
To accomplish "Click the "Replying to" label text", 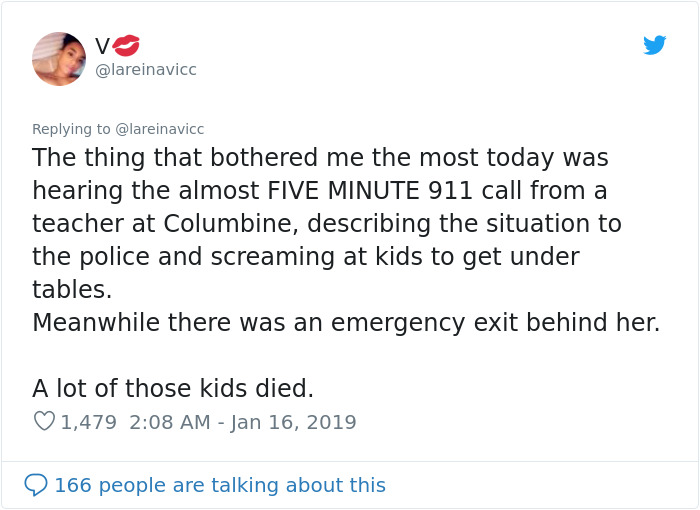I will pyautogui.click(x=71, y=129).
